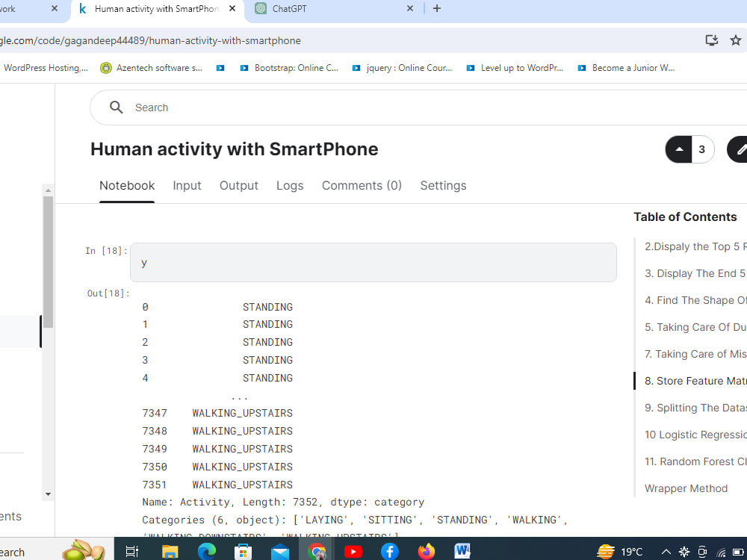Go to 2.Dispaly the Top 5 contents entry
Image resolution: width=747 pixels, height=560 pixels.
(x=695, y=246)
